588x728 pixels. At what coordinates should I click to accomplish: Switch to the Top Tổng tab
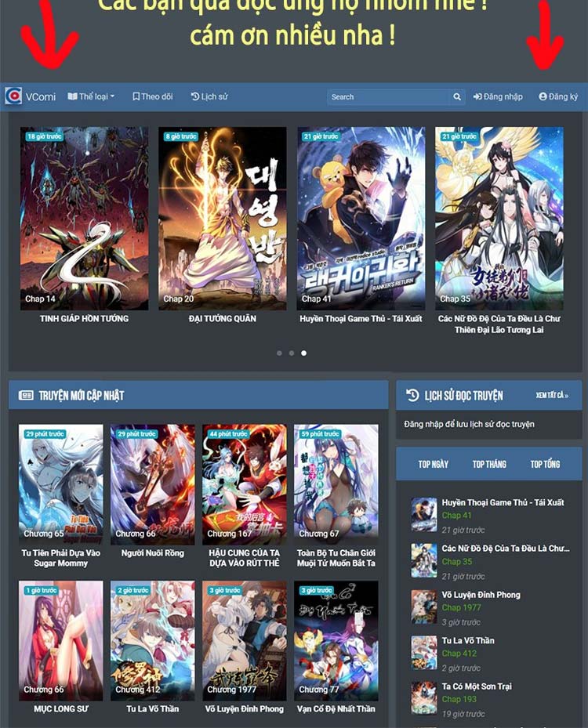545,465
